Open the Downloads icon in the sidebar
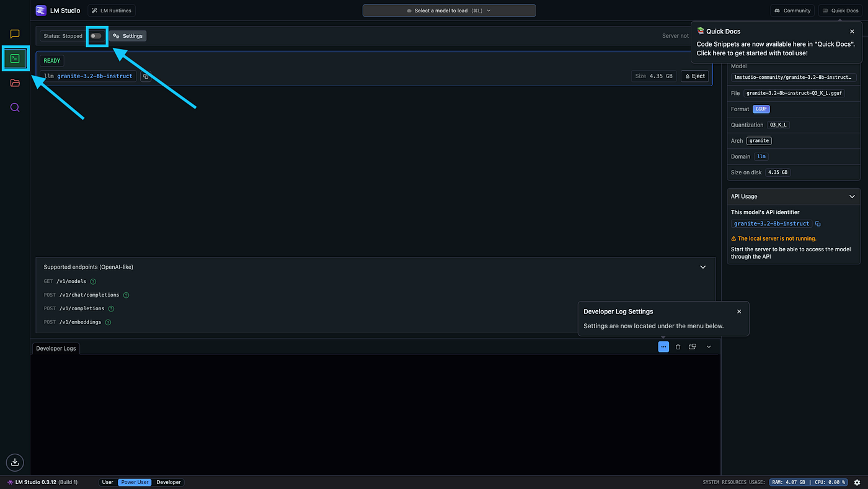Image resolution: width=868 pixels, height=489 pixels. pos(15,462)
